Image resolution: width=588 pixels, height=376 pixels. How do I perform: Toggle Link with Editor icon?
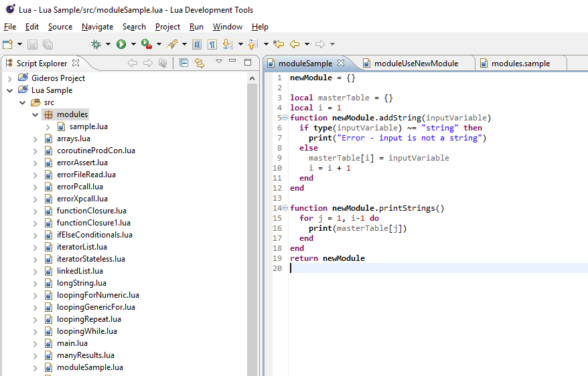pyautogui.click(x=200, y=63)
